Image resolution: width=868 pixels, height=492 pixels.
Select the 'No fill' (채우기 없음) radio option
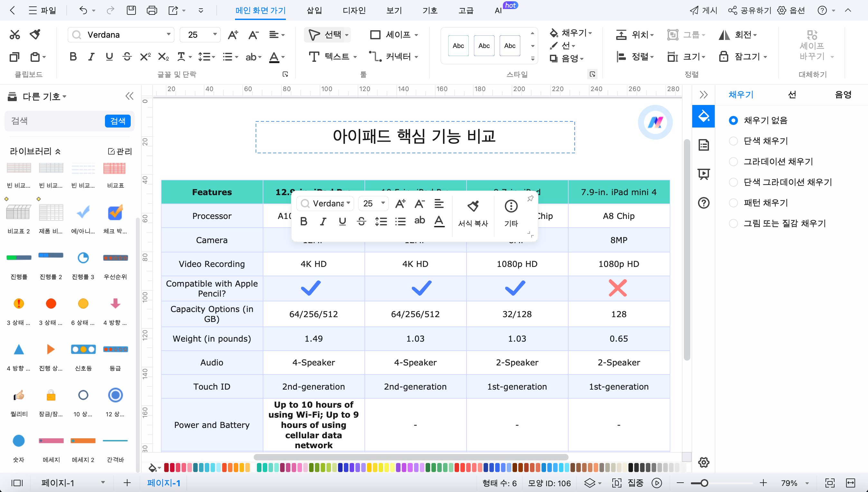pos(733,120)
